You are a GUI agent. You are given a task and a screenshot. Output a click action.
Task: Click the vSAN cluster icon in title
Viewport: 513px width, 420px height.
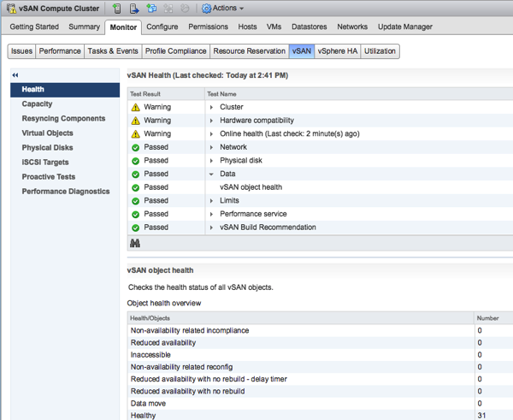point(11,9)
